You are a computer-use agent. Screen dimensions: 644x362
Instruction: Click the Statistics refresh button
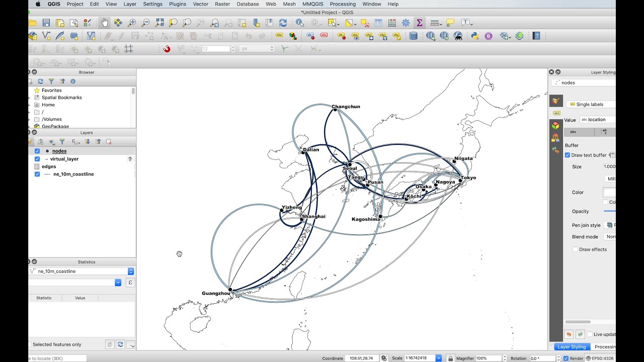pyautogui.click(x=120, y=344)
